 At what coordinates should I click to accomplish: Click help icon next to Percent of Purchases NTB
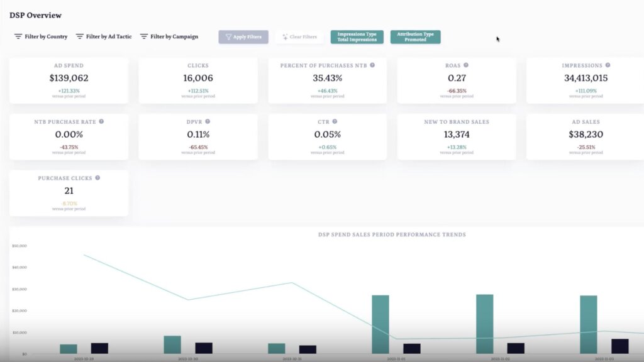[372, 65]
